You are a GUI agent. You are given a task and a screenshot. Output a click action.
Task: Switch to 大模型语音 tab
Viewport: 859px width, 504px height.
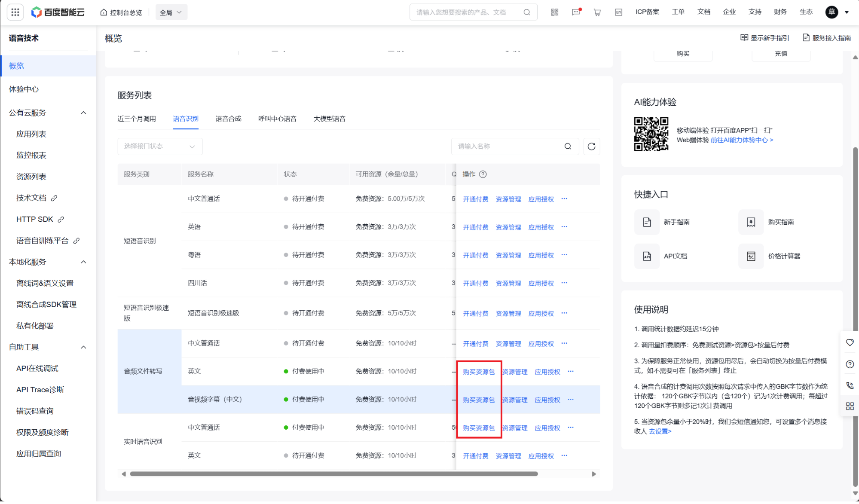(329, 119)
